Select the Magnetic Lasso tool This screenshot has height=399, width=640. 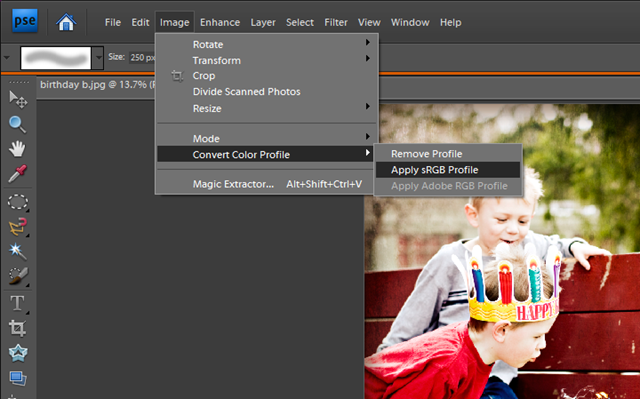18,226
